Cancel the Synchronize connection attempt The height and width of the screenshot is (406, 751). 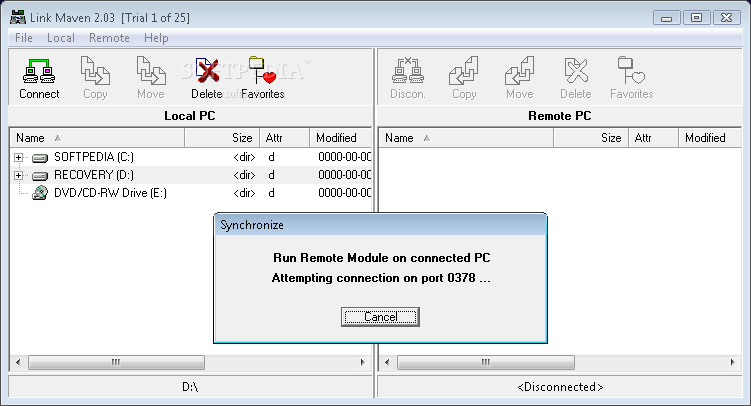(x=380, y=317)
